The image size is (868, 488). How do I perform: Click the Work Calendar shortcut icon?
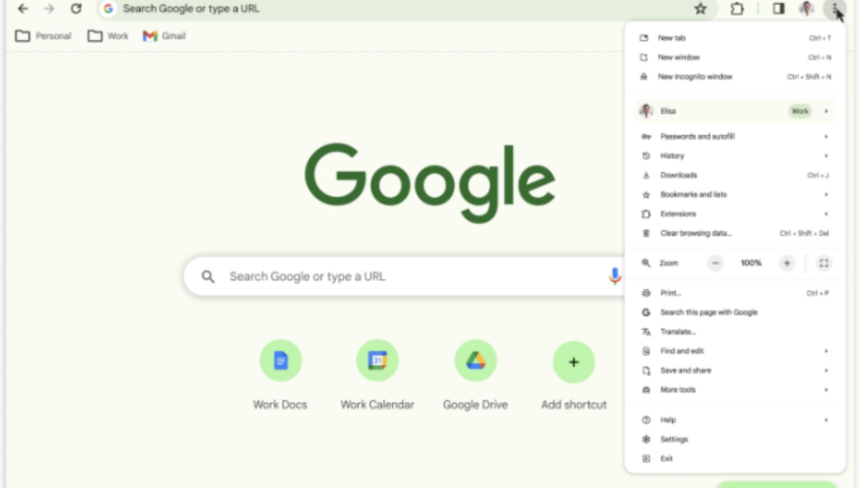[x=377, y=361]
